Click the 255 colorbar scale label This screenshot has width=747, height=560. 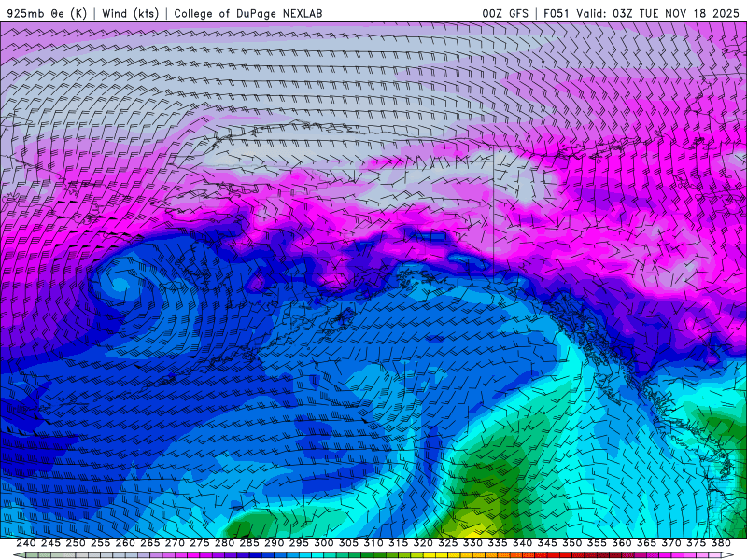tap(100, 543)
